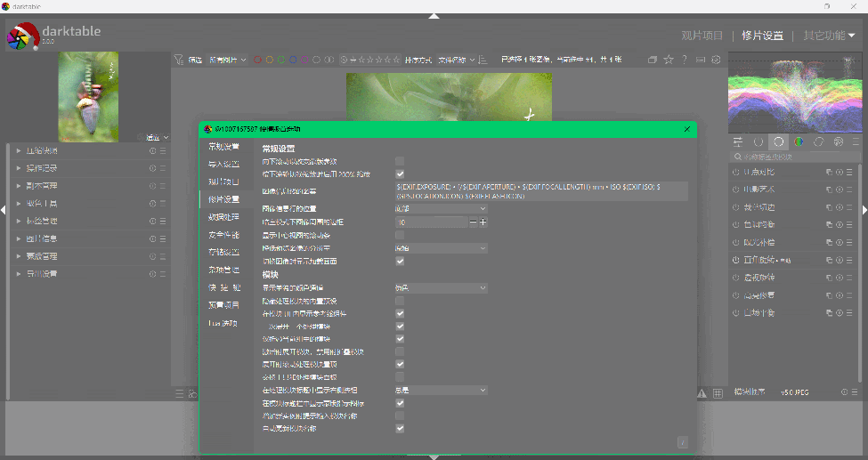Open the global preferences gear icon
This screenshot has width=868, height=460.
tap(716, 60)
